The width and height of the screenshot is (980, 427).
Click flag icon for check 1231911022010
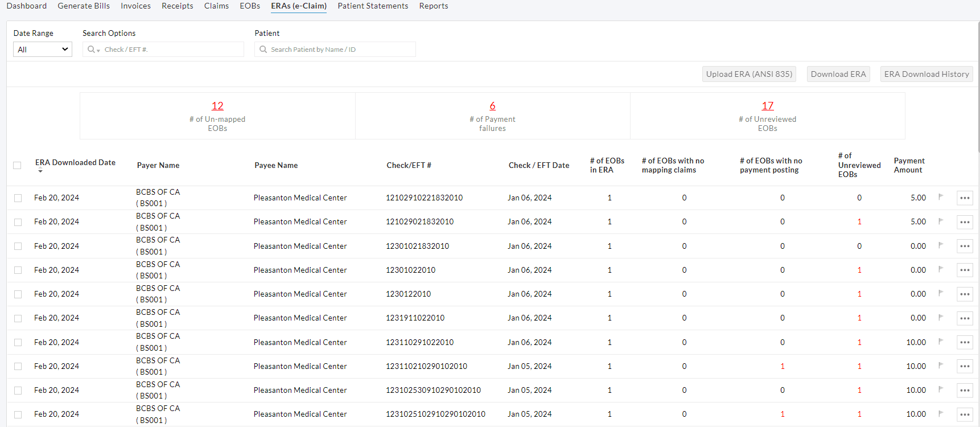[x=941, y=317]
